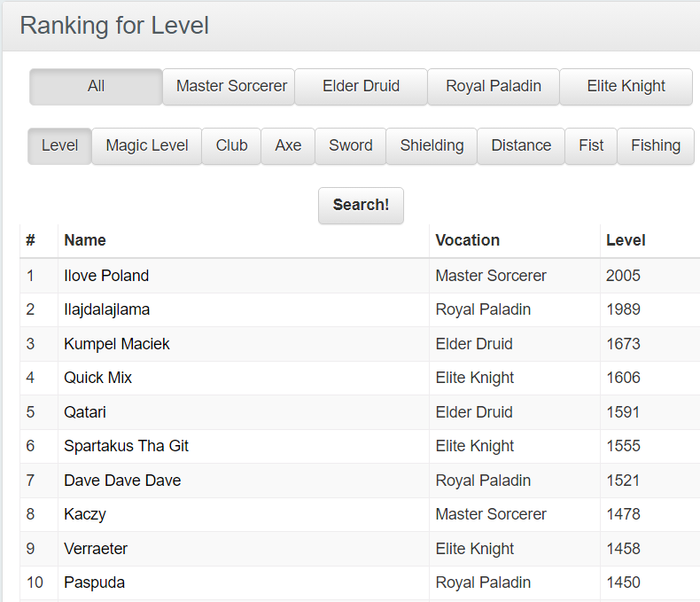
Task: Choose the Sword skill ranking
Action: pos(350,146)
